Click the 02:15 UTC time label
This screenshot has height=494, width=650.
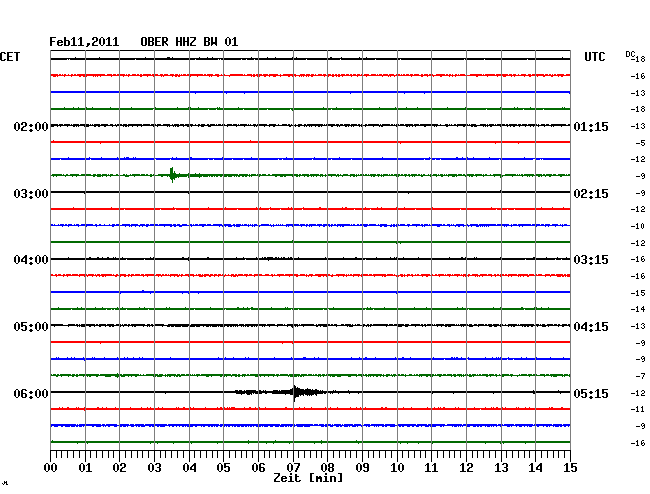tap(591, 194)
